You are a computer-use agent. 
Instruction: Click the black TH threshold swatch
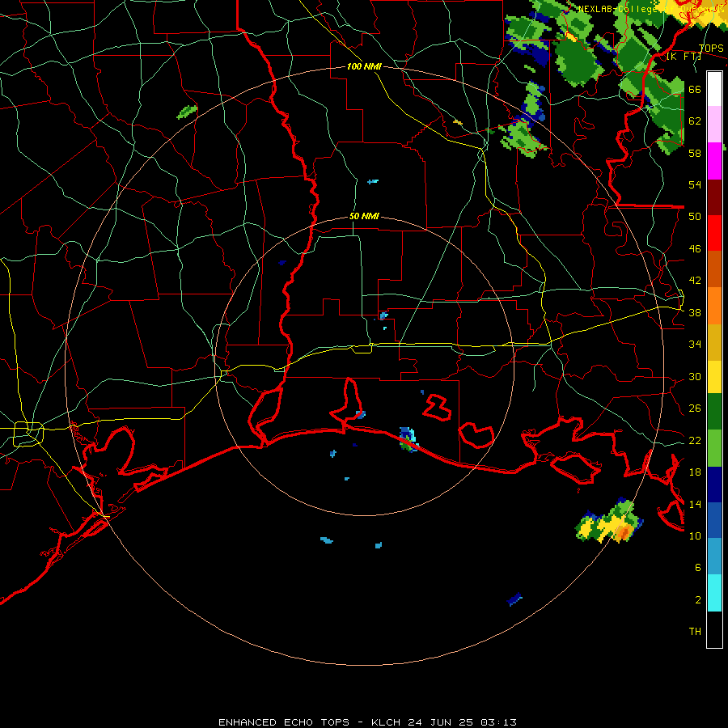coord(714,629)
